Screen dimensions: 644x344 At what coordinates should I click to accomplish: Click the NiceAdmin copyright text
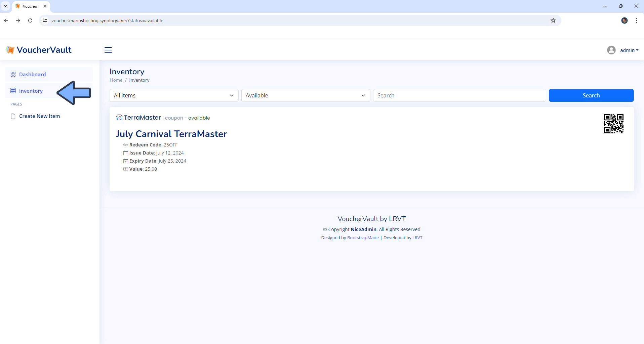(x=363, y=229)
